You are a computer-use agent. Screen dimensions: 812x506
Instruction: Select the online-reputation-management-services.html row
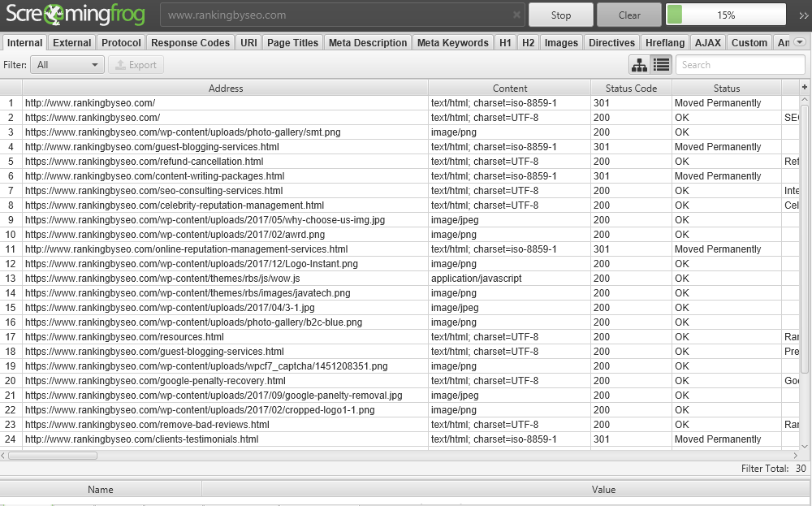click(399, 249)
